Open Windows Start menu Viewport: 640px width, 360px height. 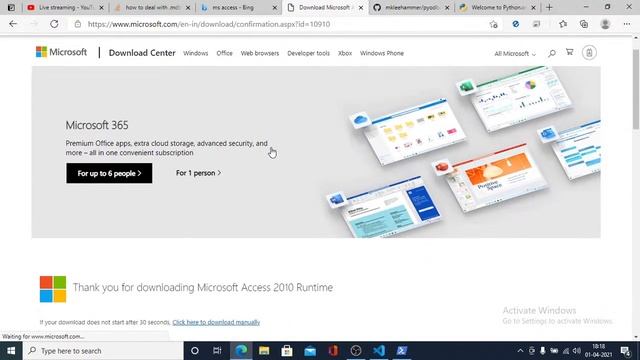(x=11, y=351)
